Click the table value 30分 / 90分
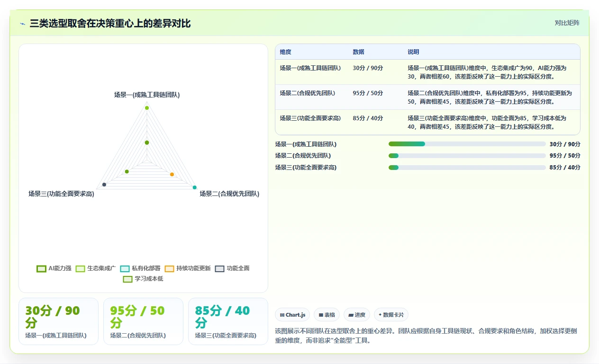Viewport: 599px width, 364px height. [368, 68]
